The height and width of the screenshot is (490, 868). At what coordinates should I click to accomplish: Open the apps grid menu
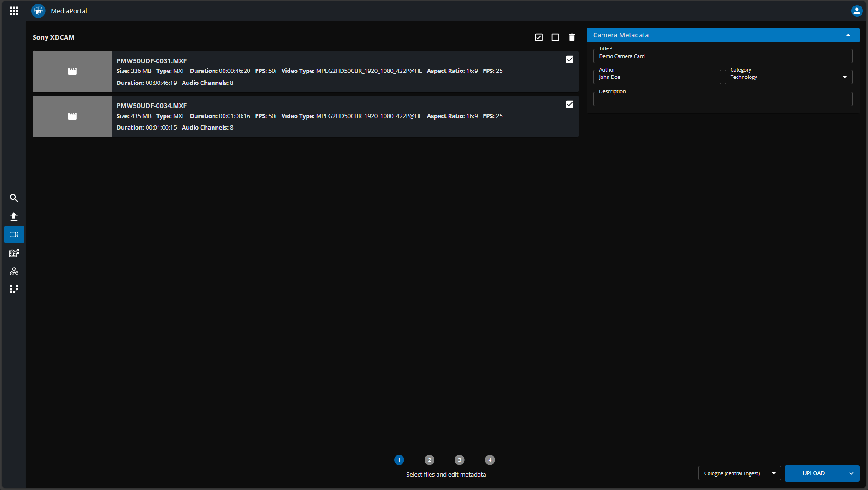[14, 11]
